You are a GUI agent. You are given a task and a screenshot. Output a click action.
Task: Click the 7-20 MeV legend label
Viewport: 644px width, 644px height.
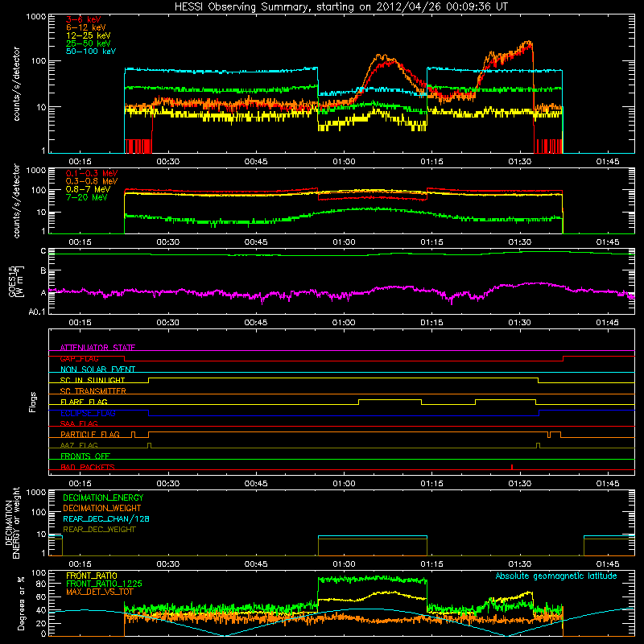[87, 197]
